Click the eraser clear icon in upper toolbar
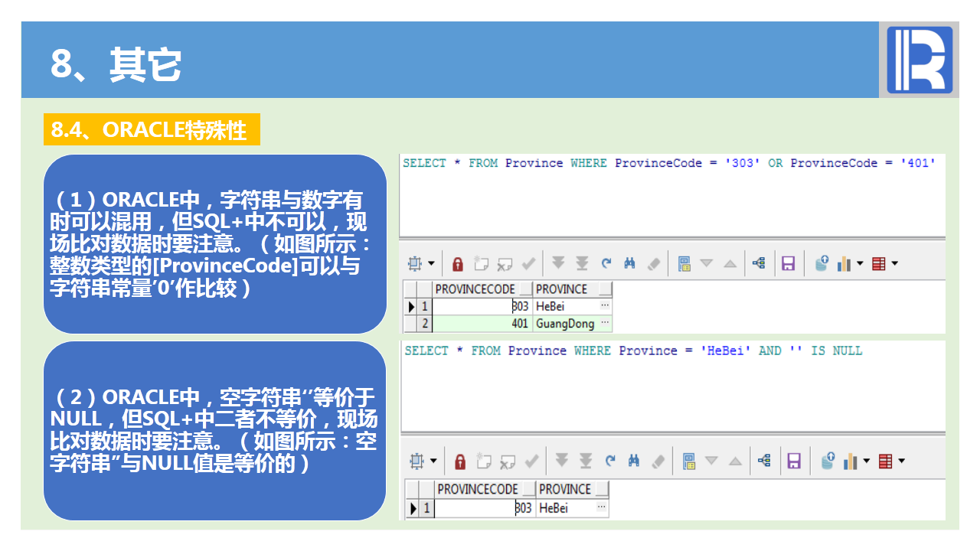The height and width of the screenshot is (551, 980). tap(653, 264)
